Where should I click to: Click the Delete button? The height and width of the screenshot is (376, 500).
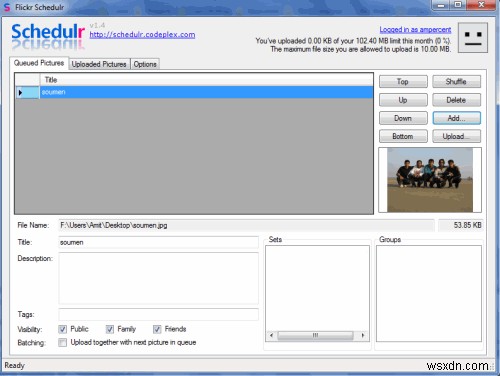coord(456,100)
